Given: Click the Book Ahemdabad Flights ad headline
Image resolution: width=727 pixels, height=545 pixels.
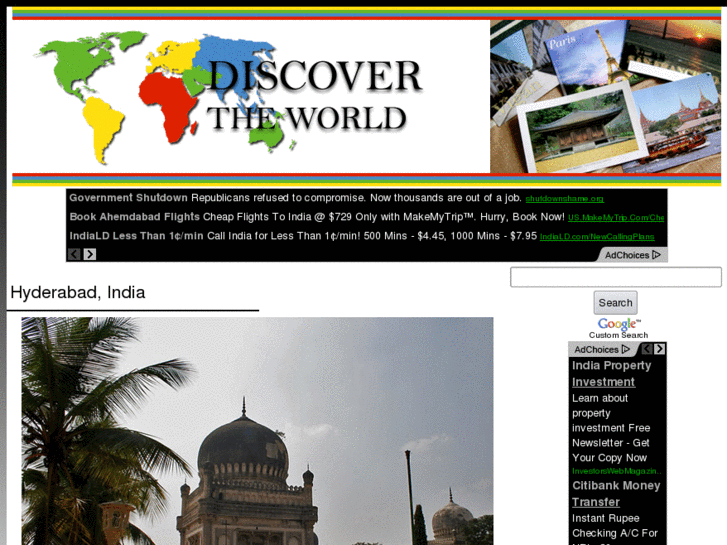Looking at the screenshot, I should (x=134, y=217).
